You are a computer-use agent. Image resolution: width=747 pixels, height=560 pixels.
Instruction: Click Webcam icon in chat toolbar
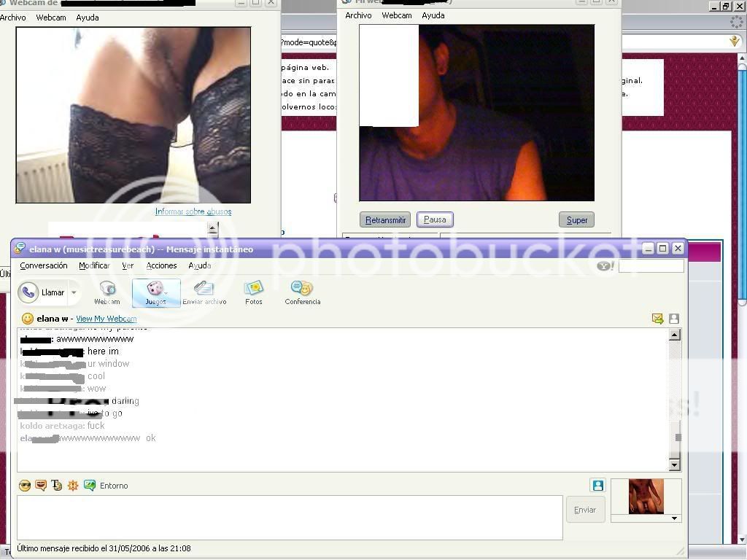tap(107, 292)
